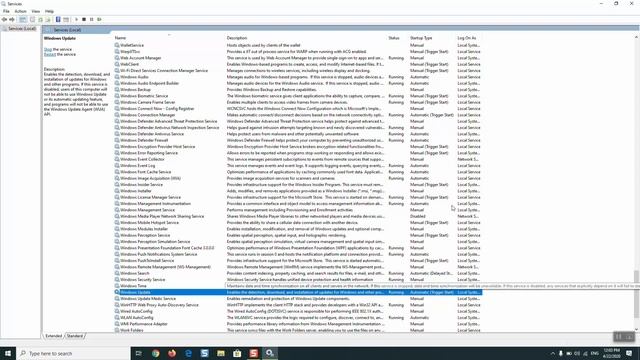Click the scrollbar up arrow

coord(636,38)
